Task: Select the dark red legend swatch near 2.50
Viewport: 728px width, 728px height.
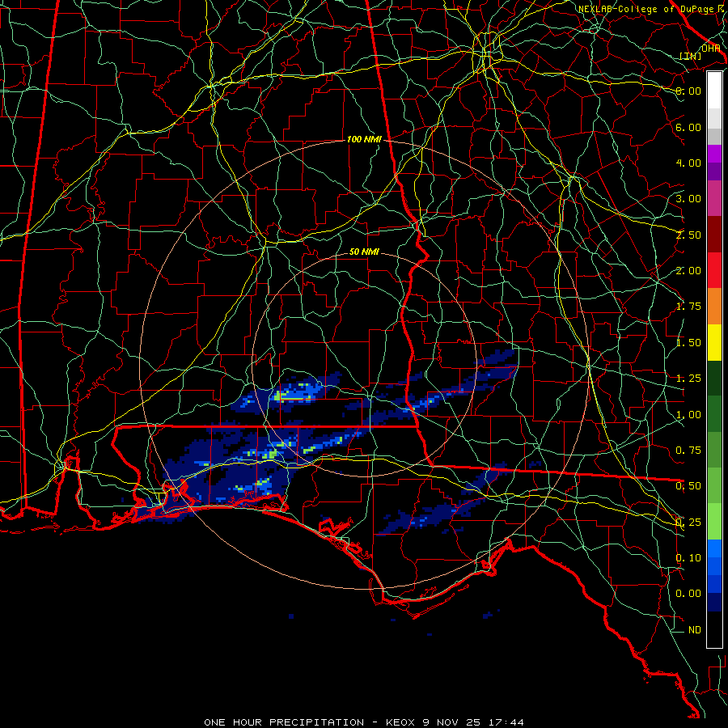Action: point(714,235)
